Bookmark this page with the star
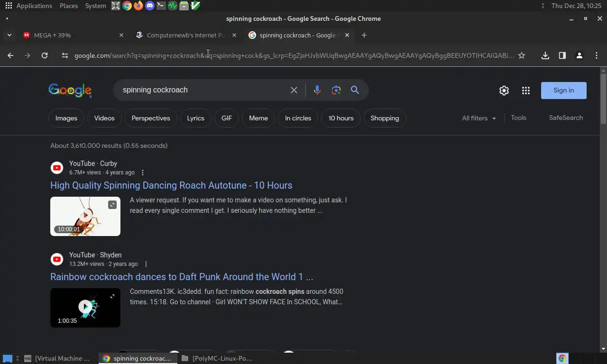607x364 pixels. point(522,55)
